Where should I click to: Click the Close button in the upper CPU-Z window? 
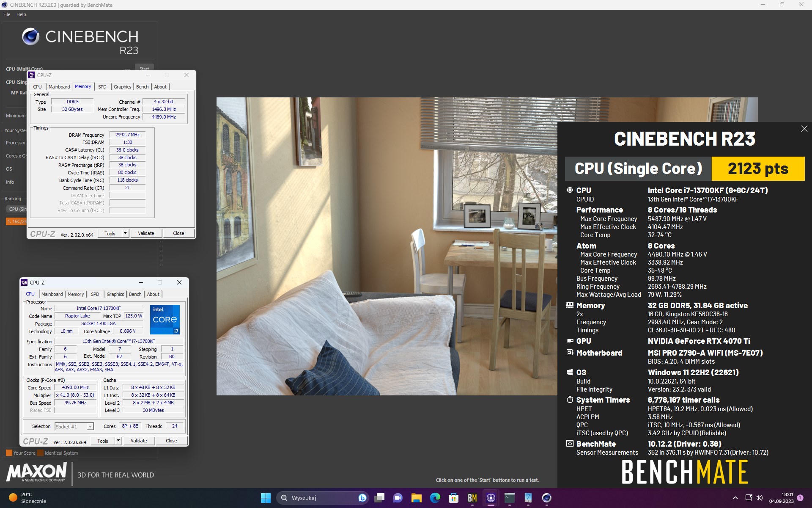tap(178, 233)
